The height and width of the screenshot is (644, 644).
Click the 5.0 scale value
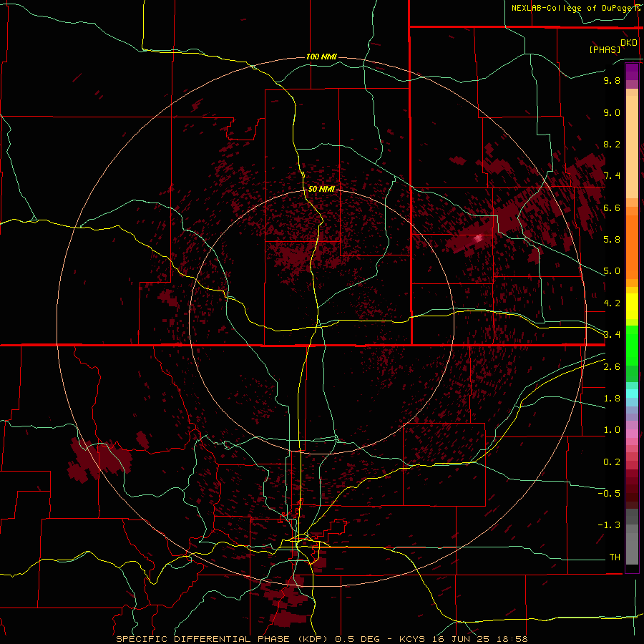[612, 271]
